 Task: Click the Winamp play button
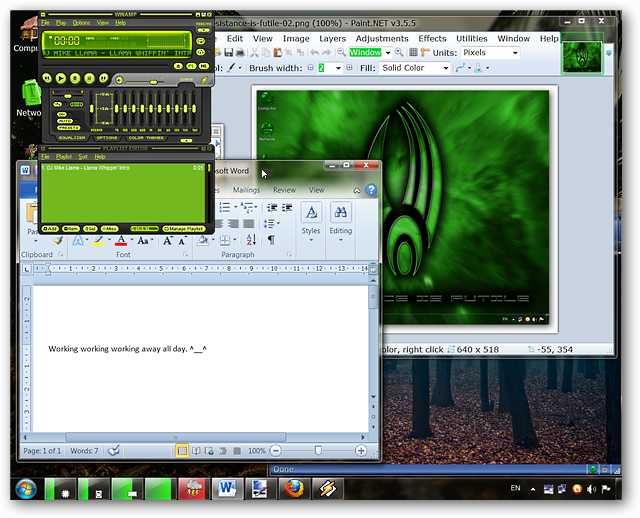[61, 78]
